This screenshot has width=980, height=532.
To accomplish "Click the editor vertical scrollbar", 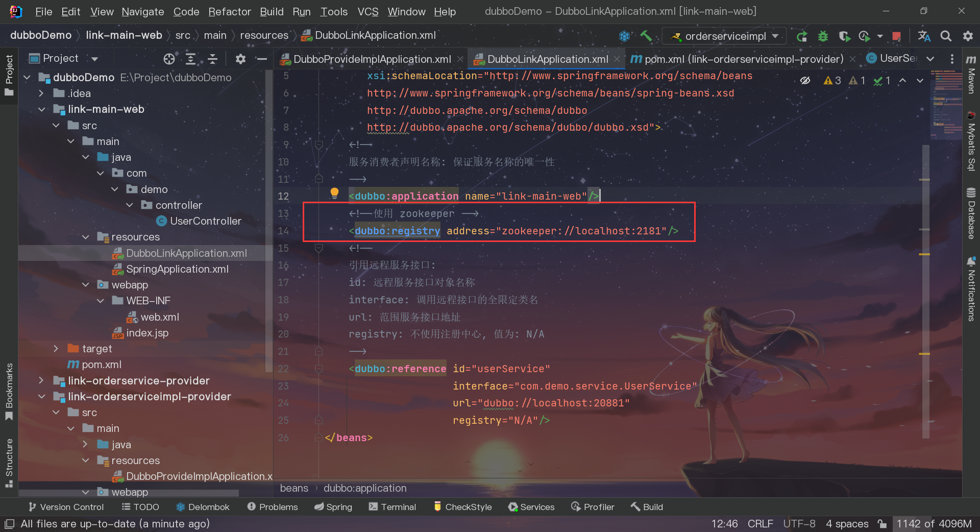I will tap(926, 291).
